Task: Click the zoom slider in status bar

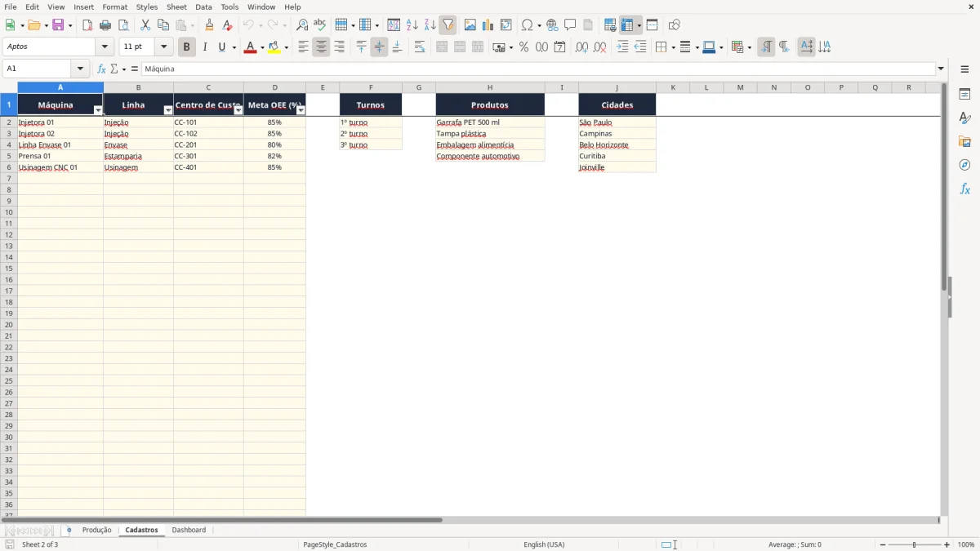Action: pos(915,544)
